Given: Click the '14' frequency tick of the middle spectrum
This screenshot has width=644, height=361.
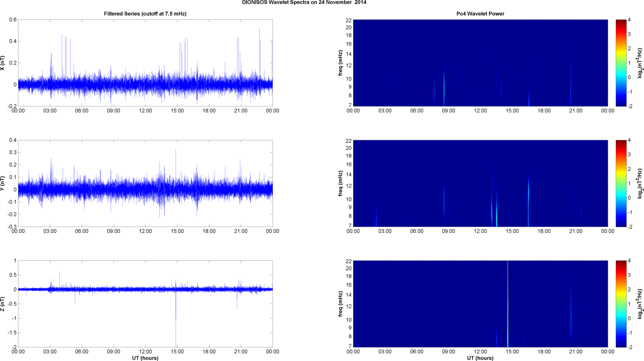Looking at the screenshot, I should [348, 175].
